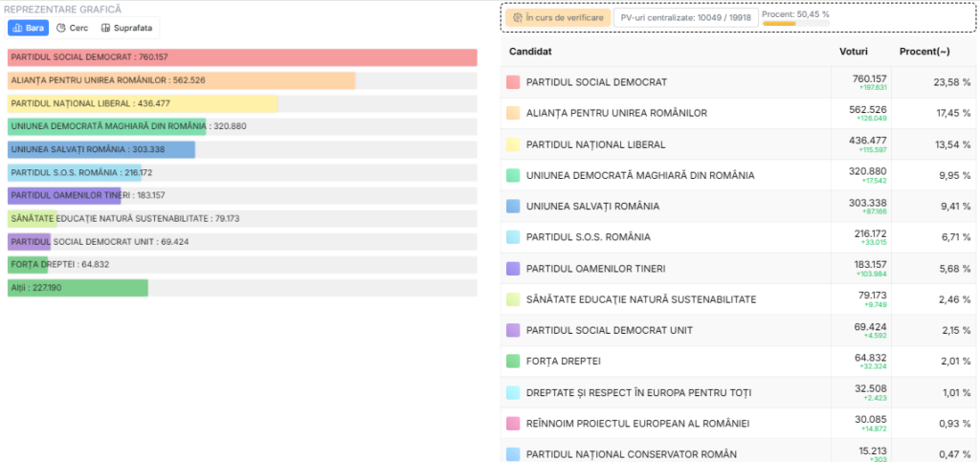980x462 pixels.
Task: Click the green swatch for Forța Dreptei table row
Action: pos(513,361)
